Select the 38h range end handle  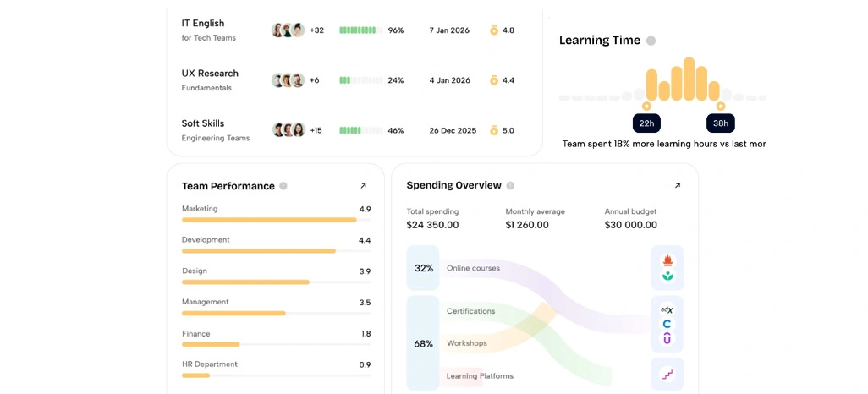[x=720, y=106]
